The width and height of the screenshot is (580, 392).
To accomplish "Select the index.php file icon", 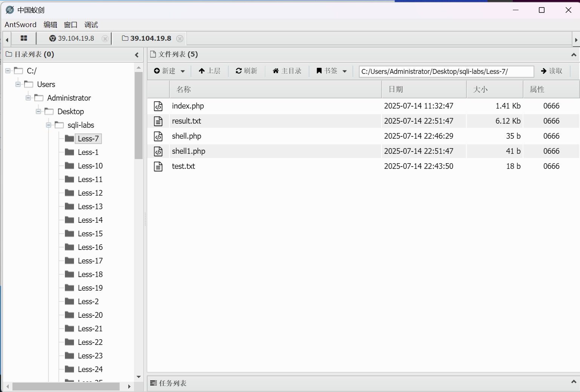I will (158, 106).
